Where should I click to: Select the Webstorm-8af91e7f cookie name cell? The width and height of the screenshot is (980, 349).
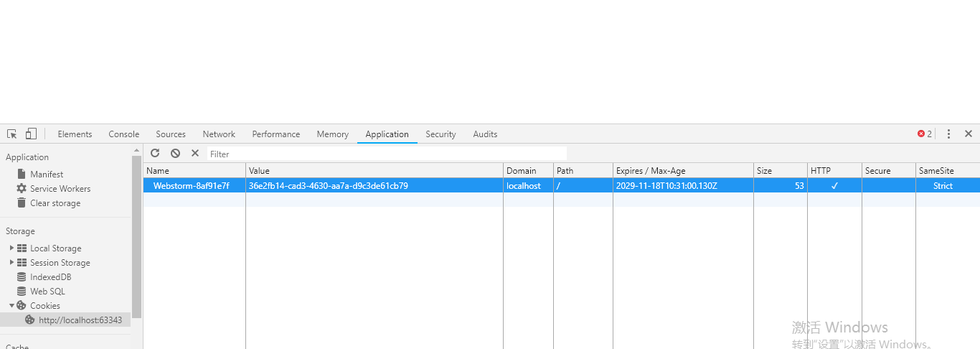(x=194, y=185)
